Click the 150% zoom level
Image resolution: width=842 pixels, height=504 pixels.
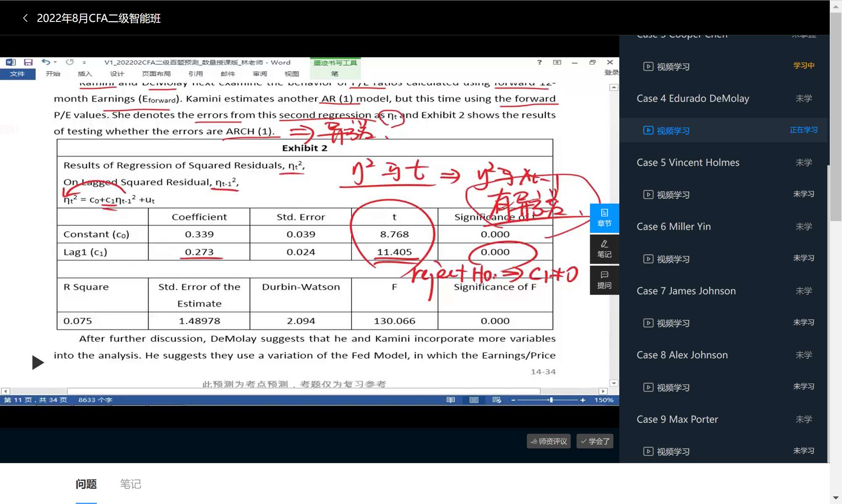[x=604, y=400]
